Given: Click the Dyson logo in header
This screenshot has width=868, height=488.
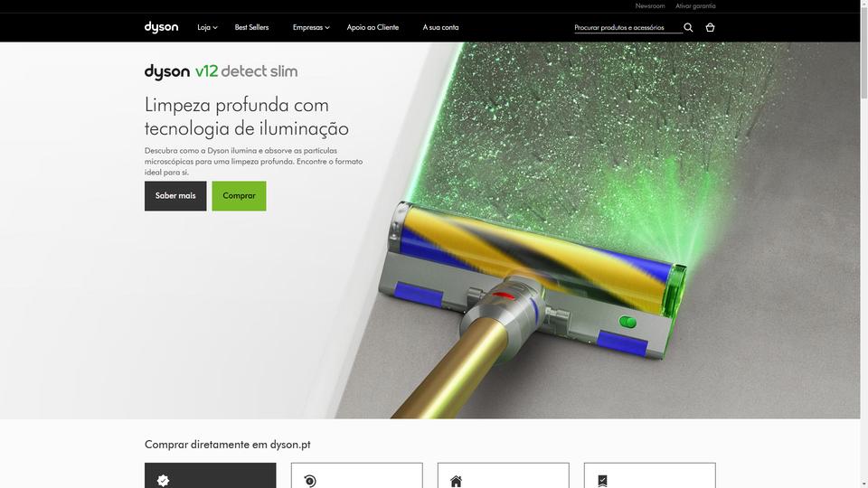Looking at the screenshot, I should tap(161, 27).
